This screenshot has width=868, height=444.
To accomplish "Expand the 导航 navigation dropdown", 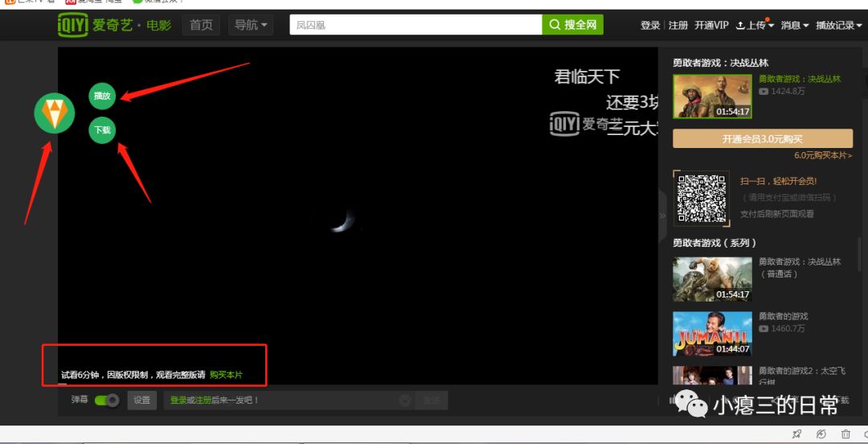I will pos(250,25).
